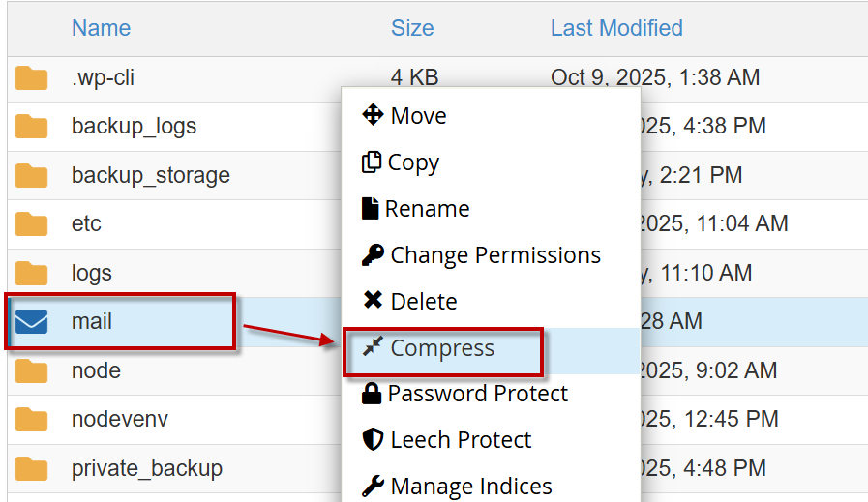The height and width of the screenshot is (502, 868).
Task: Choose Rename from the context menu
Action: (427, 209)
